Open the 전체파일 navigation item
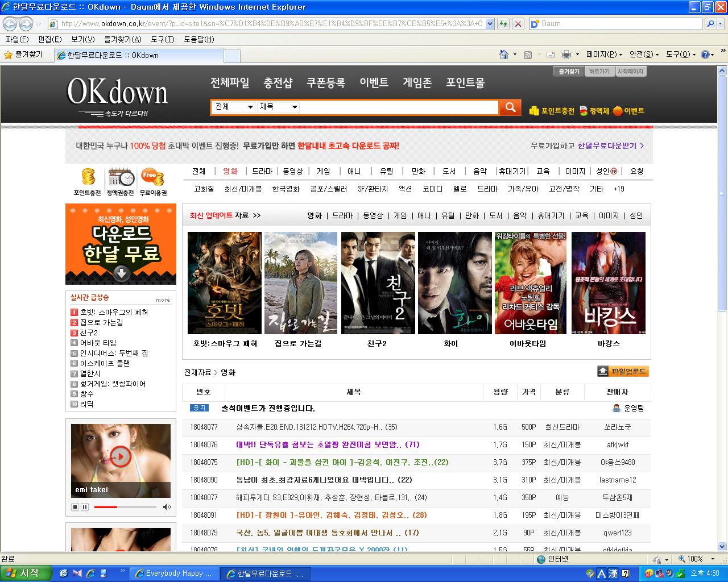The height and width of the screenshot is (582, 728). coord(230,82)
